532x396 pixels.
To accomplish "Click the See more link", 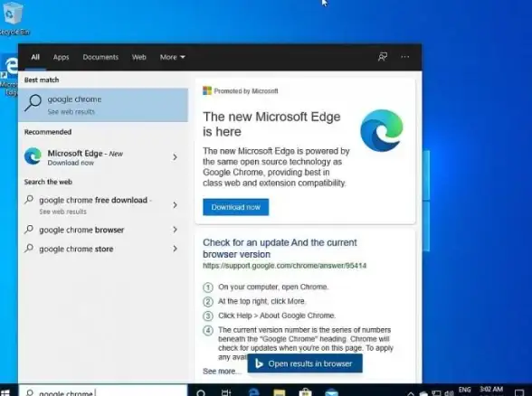I will 222,372.
